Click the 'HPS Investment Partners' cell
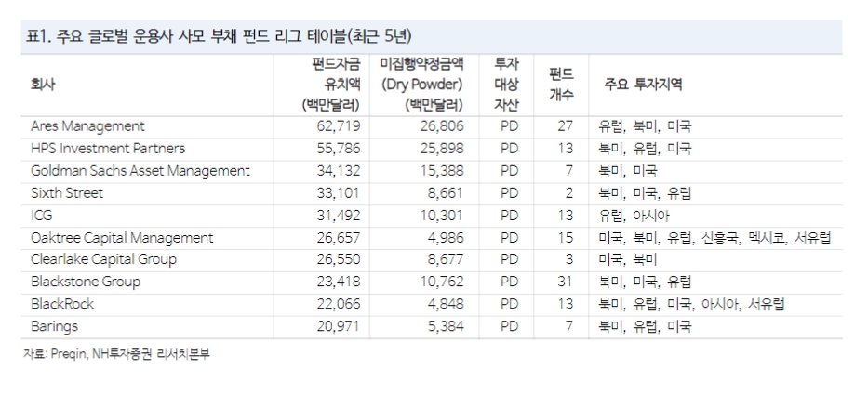The width and height of the screenshot is (868, 394). (108, 149)
